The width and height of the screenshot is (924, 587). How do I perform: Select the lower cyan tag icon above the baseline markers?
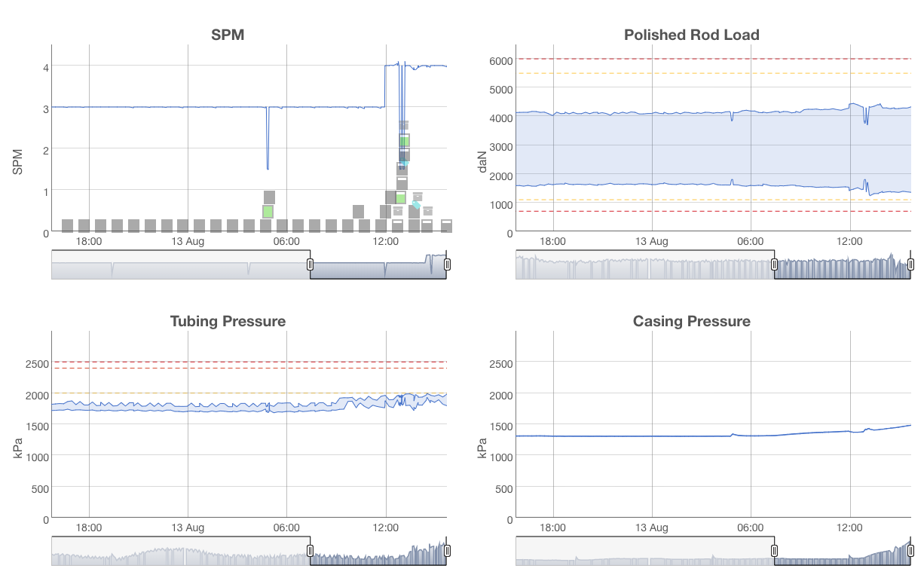(416, 204)
